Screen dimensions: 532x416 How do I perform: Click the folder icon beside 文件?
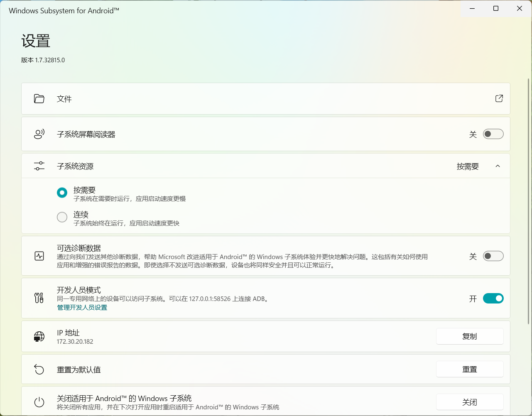click(x=39, y=99)
